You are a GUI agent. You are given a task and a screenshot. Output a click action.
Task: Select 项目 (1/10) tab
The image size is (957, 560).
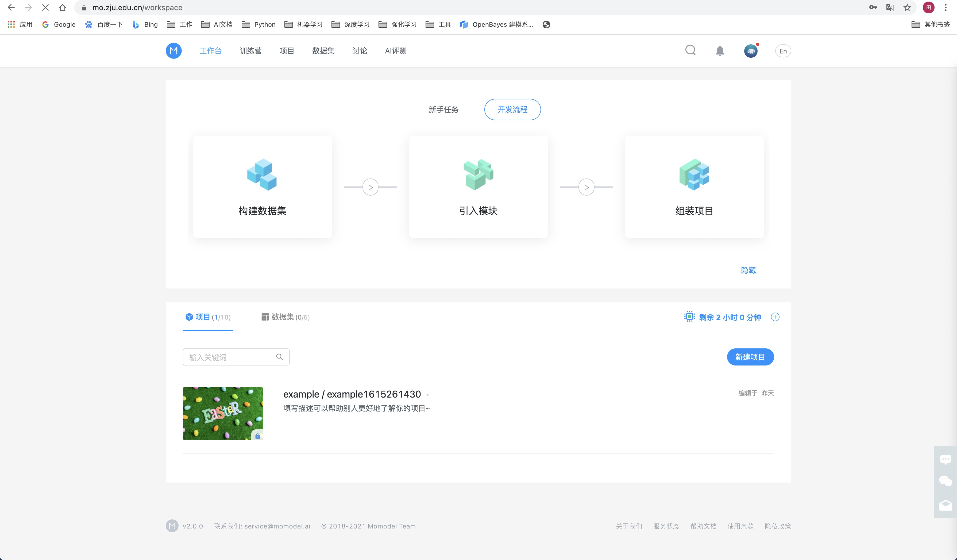(x=208, y=317)
